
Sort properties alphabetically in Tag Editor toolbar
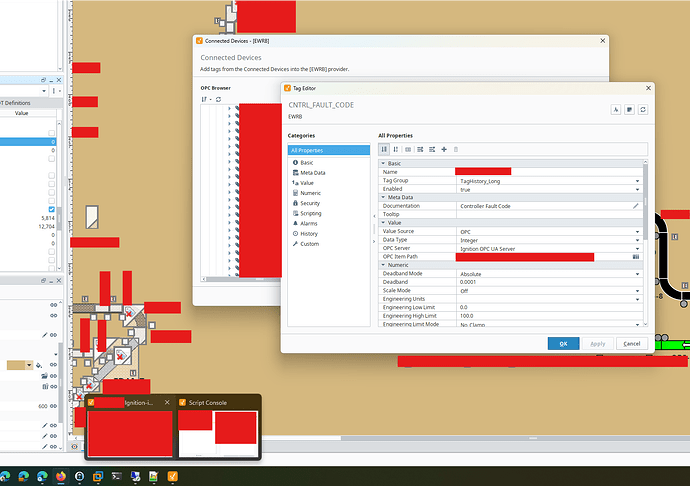pos(396,150)
